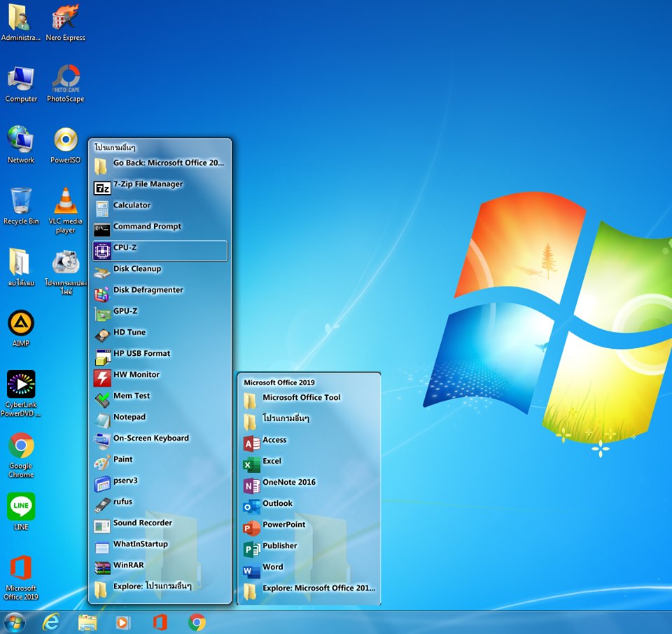Click the Office icon on the taskbar

click(160, 622)
